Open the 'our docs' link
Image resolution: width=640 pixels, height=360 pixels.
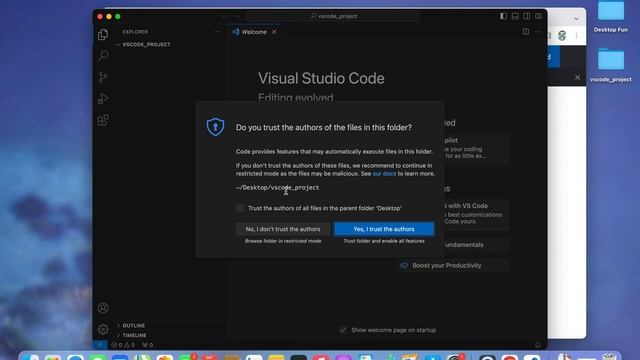384,173
